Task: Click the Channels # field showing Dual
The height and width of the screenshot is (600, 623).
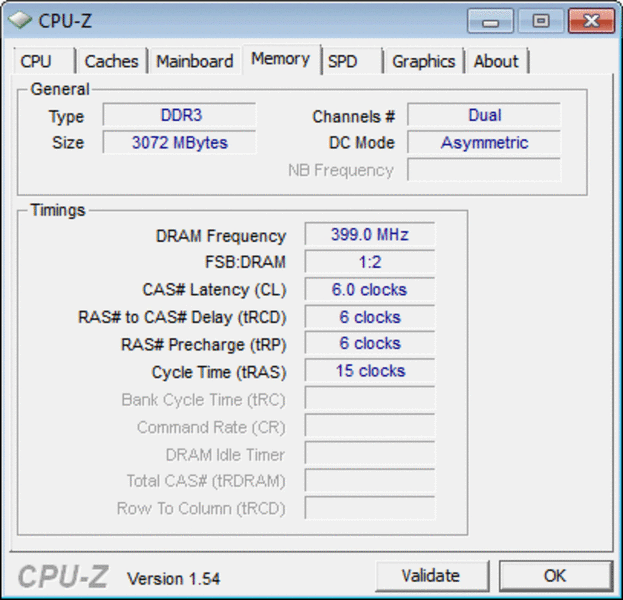Action: (484, 115)
